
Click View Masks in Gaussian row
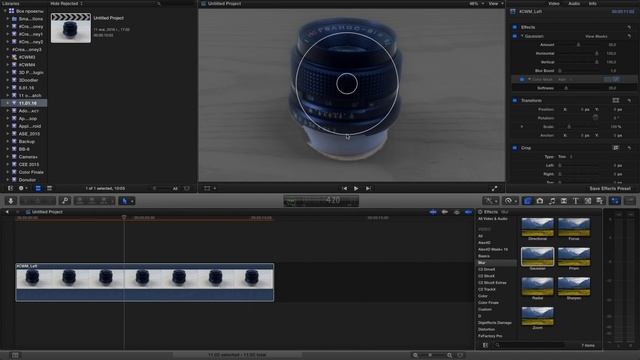coord(596,36)
